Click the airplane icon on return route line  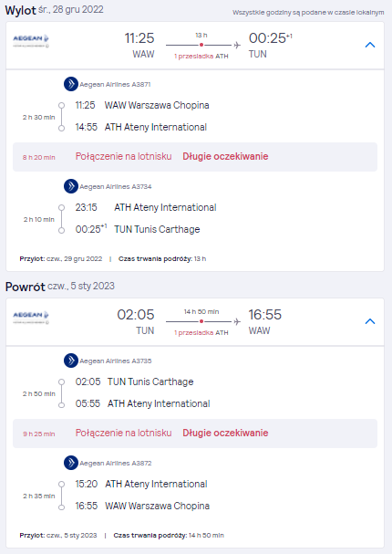237,321
